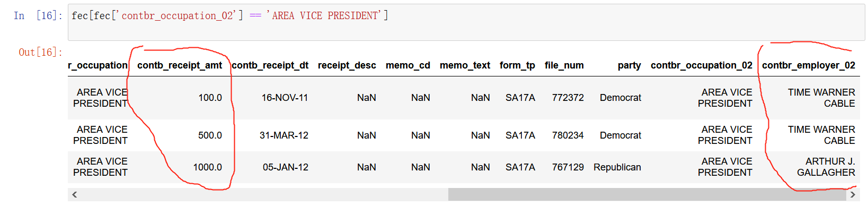868x214 pixels.
Task: Select the contbr_employer_02 column header
Action: (809, 65)
